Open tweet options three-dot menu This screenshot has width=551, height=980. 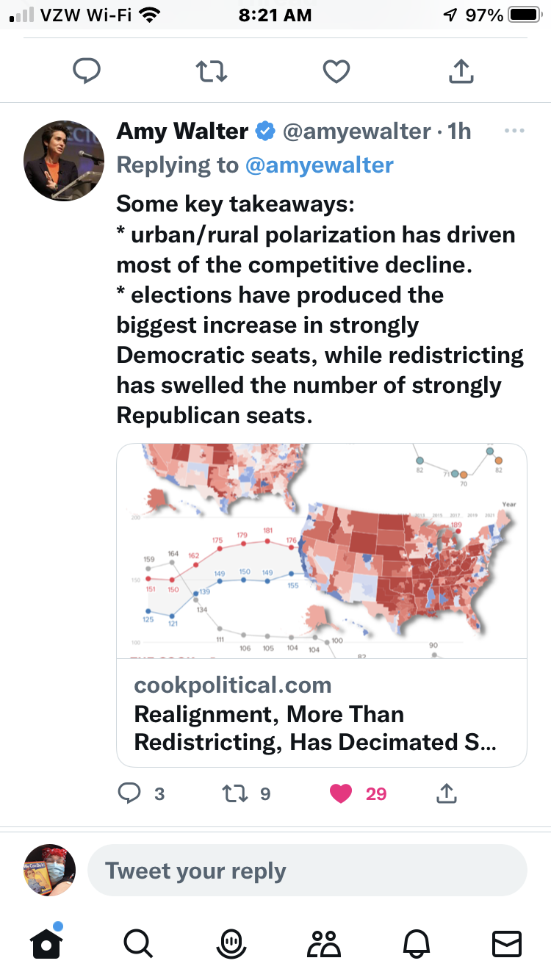[x=515, y=131]
